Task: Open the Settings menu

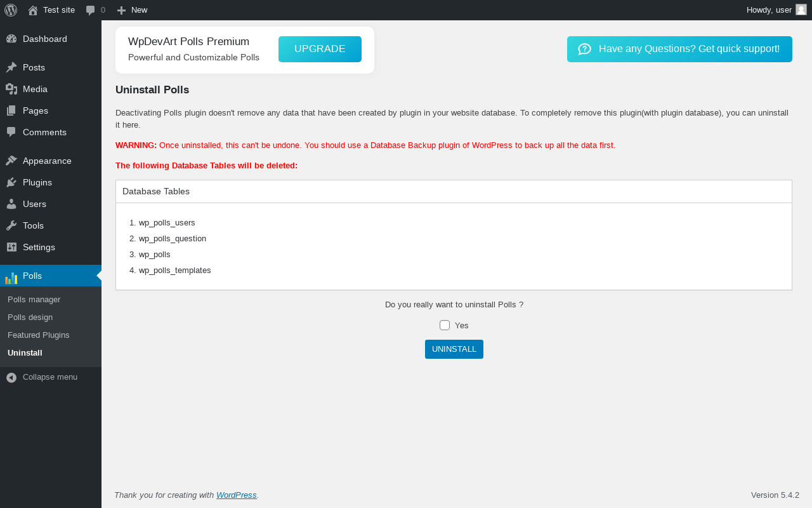Action: 51,247
